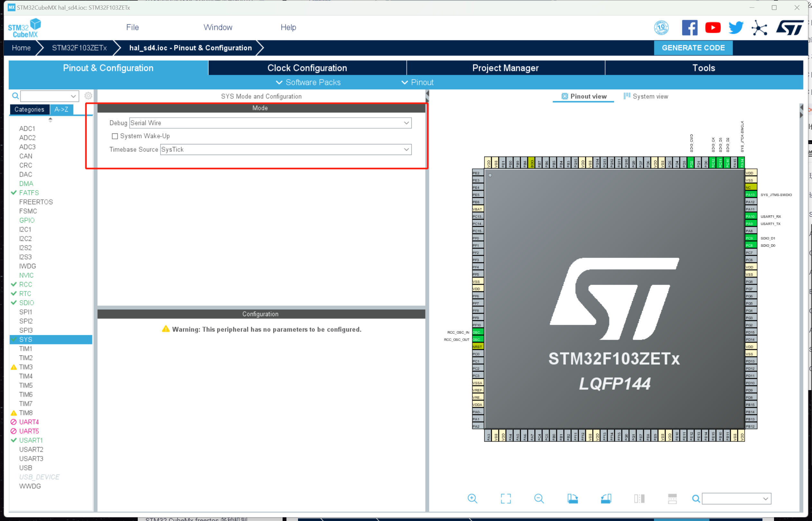This screenshot has width=812, height=521.
Task: Click the NRST pin on chip
Action: tap(478, 346)
